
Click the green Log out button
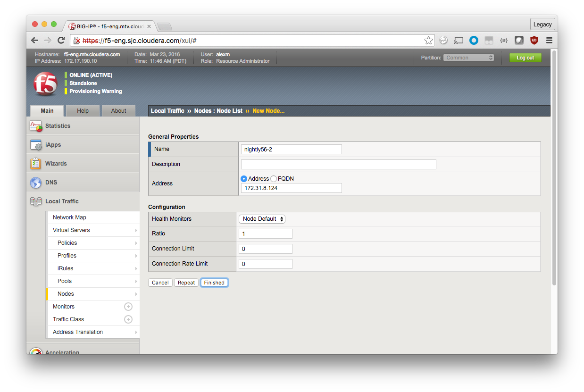[525, 58]
